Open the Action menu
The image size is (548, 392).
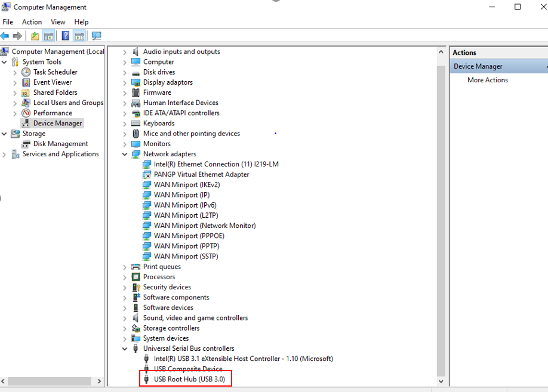(32, 22)
